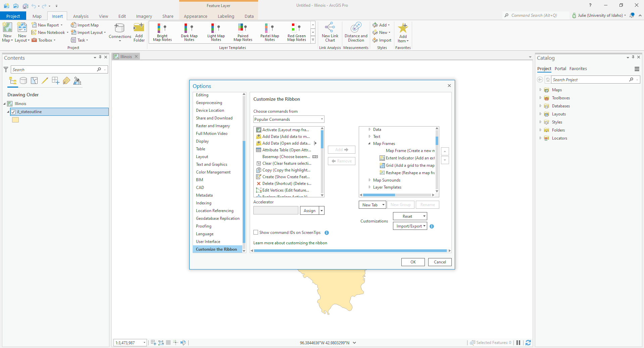Enable Show command IDs on ScreenTips

coord(255,232)
